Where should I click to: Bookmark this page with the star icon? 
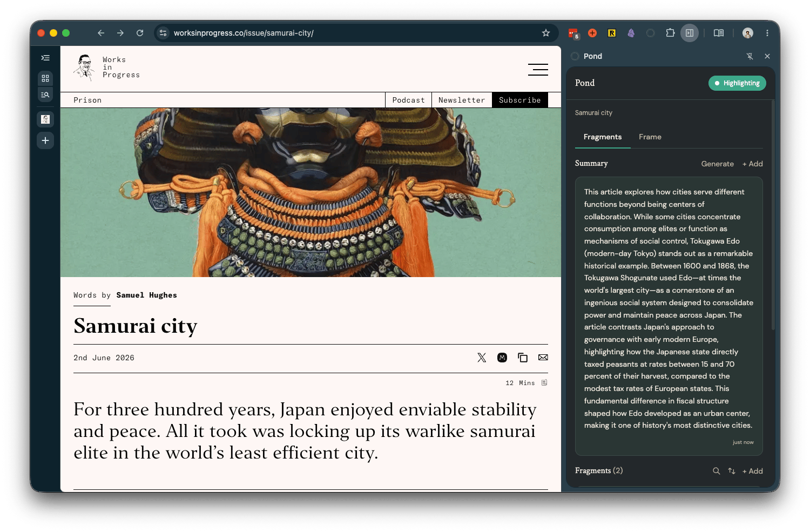[546, 33]
